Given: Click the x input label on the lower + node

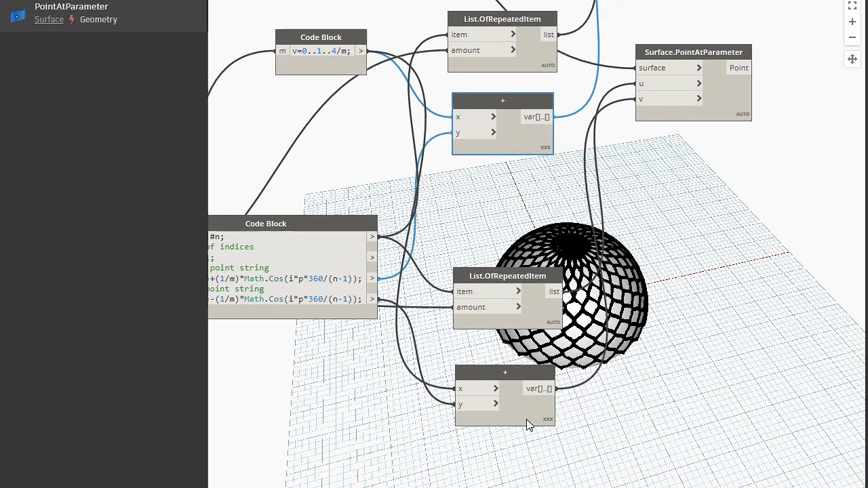Looking at the screenshot, I should pyautogui.click(x=460, y=388).
